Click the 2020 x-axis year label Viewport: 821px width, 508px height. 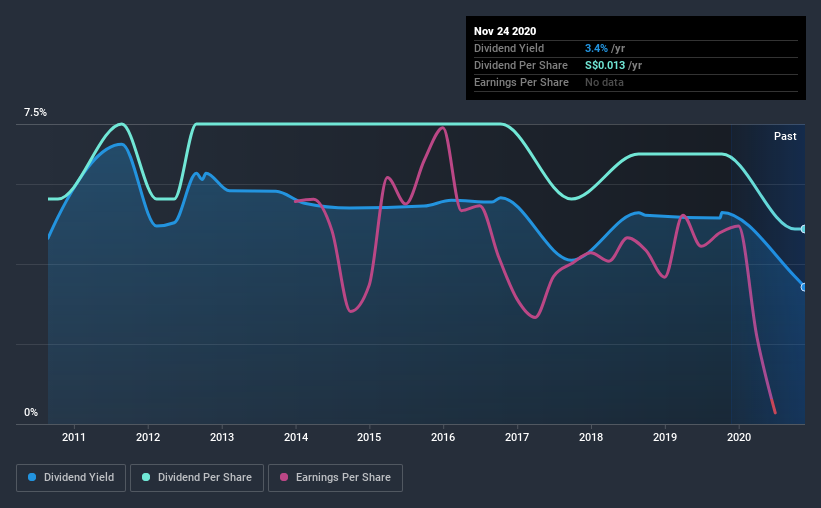pyautogui.click(x=739, y=437)
